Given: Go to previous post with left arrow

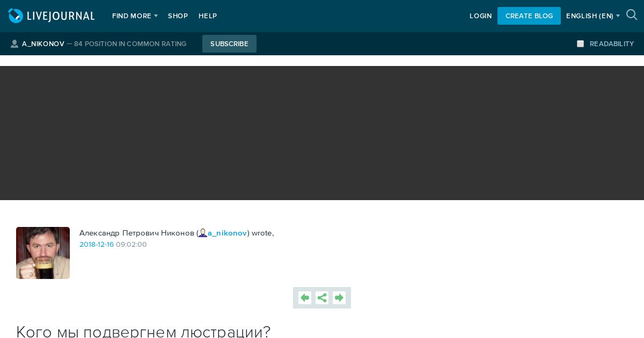Looking at the screenshot, I should (x=305, y=298).
